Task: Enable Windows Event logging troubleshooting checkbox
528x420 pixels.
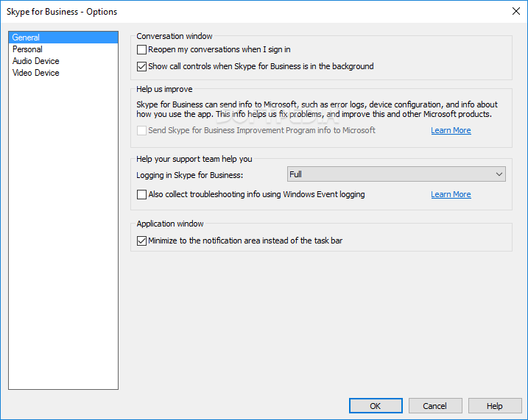Action: (142, 194)
